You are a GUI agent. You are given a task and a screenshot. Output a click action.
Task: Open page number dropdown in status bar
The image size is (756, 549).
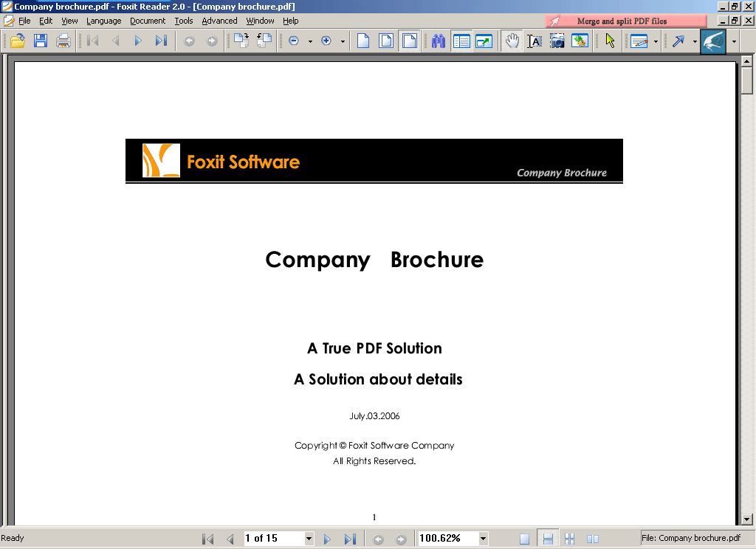pyautogui.click(x=309, y=539)
